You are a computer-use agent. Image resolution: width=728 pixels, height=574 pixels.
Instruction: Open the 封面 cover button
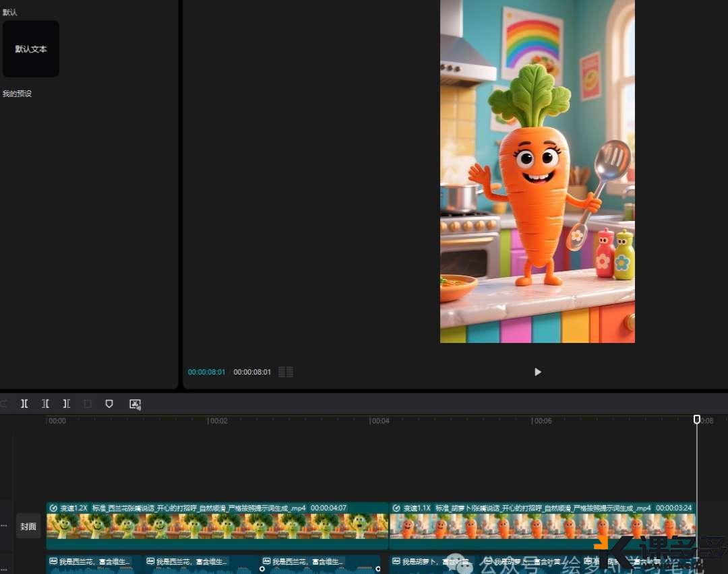pyautogui.click(x=28, y=526)
